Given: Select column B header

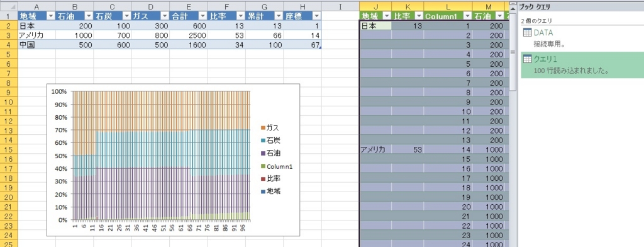Looking at the screenshot, I should 74,6.
